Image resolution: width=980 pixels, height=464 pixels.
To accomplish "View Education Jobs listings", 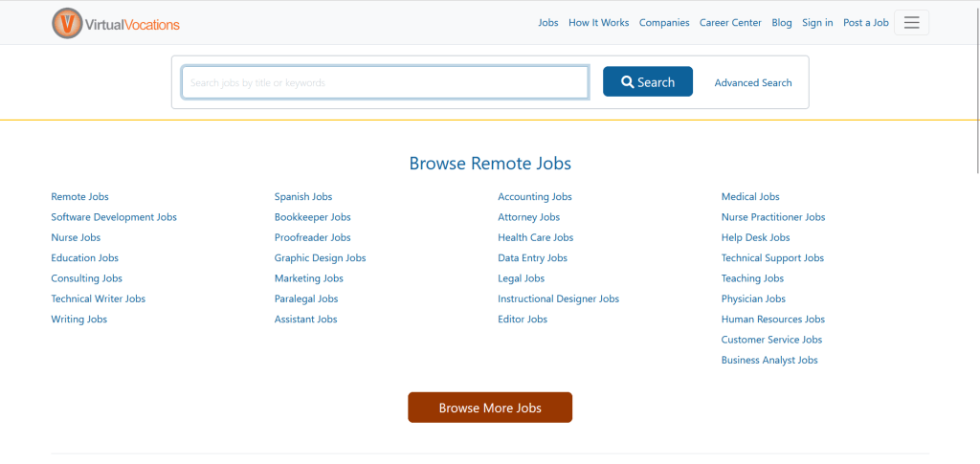I will click(84, 258).
